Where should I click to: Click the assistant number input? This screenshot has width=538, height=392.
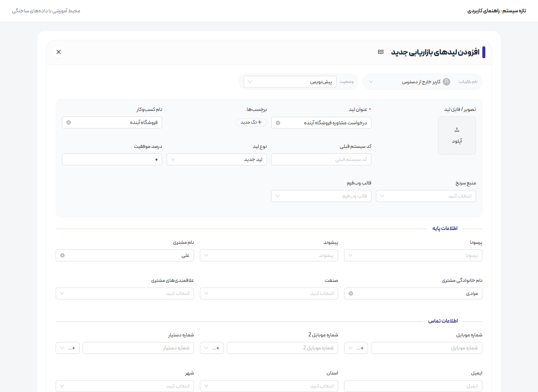click(138, 348)
